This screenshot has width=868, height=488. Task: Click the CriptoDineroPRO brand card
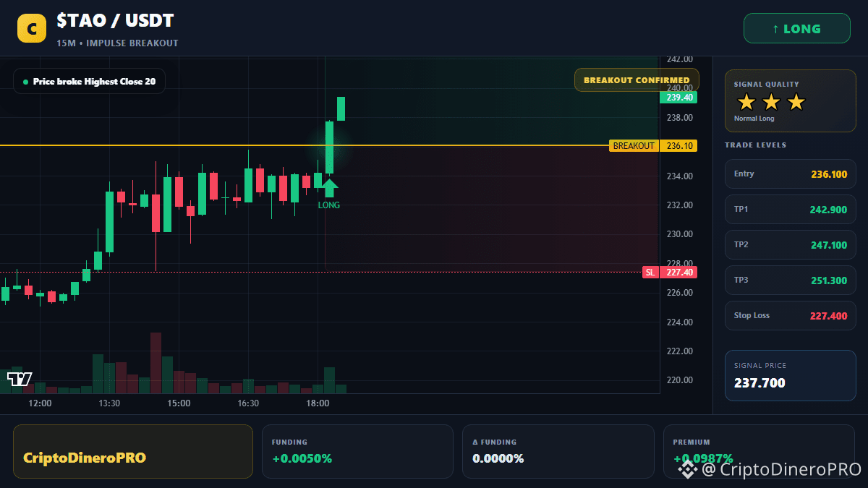(133, 451)
